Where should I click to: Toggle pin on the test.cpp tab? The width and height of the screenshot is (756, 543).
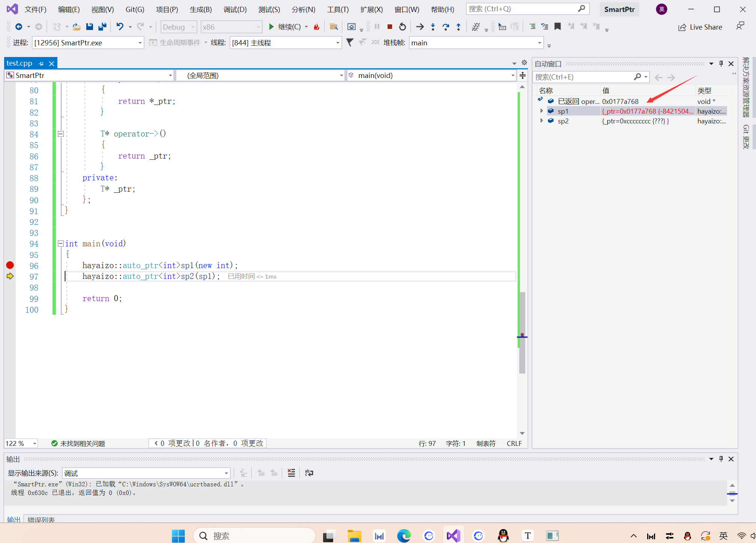41,64
